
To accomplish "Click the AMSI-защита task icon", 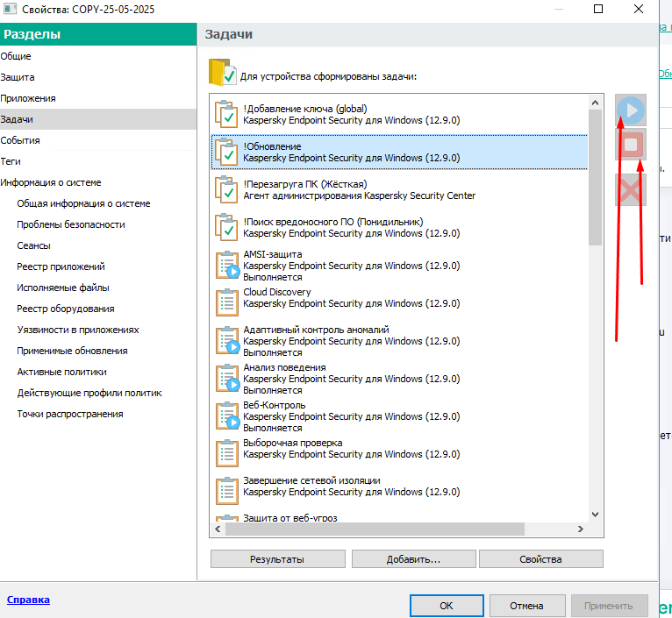I will click(x=227, y=265).
